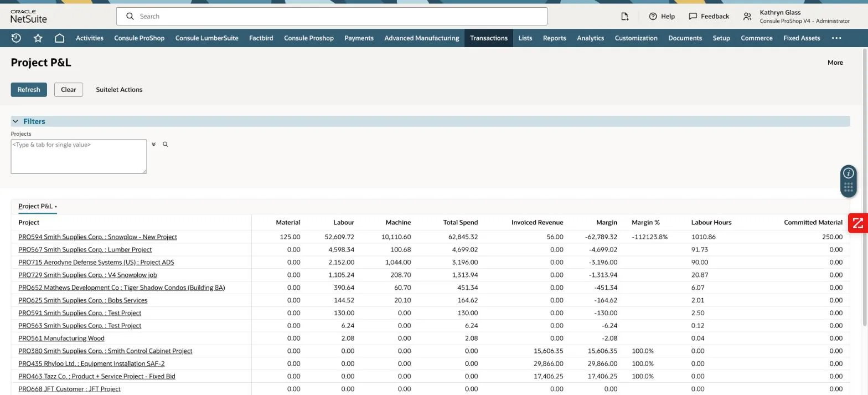Open the Suitelet Actions menu
The image size is (868, 395).
[x=119, y=90]
